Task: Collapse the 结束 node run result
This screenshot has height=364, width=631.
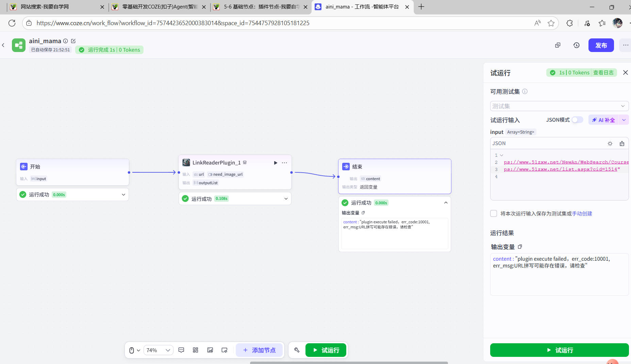Action: coord(446,203)
